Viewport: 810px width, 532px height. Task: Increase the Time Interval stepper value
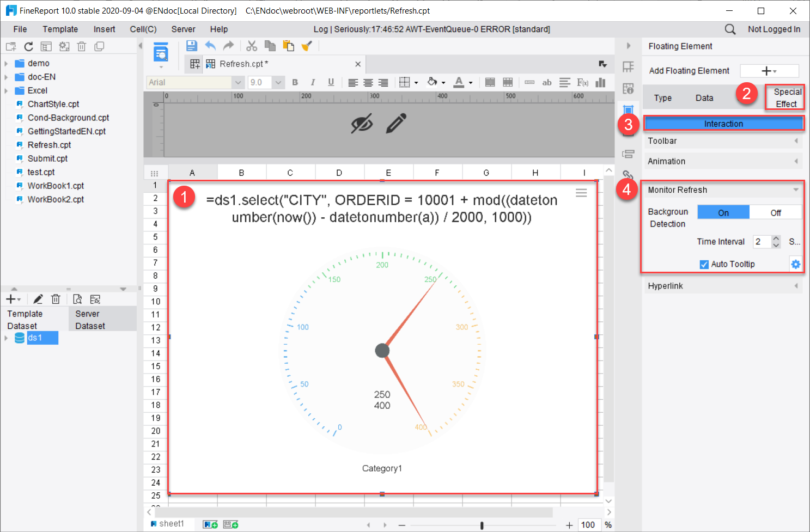click(776, 239)
